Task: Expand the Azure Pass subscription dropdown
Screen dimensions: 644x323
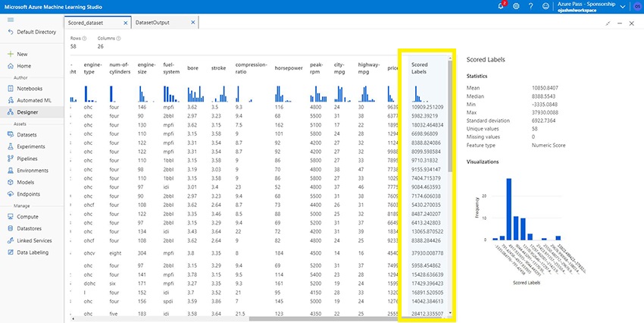Action: tap(622, 7)
